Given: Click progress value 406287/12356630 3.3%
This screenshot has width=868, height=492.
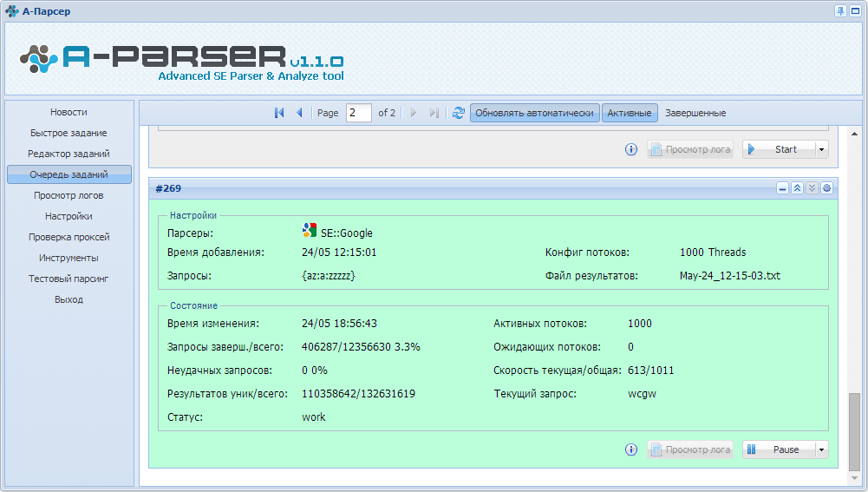Looking at the screenshot, I should click(x=361, y=347).
